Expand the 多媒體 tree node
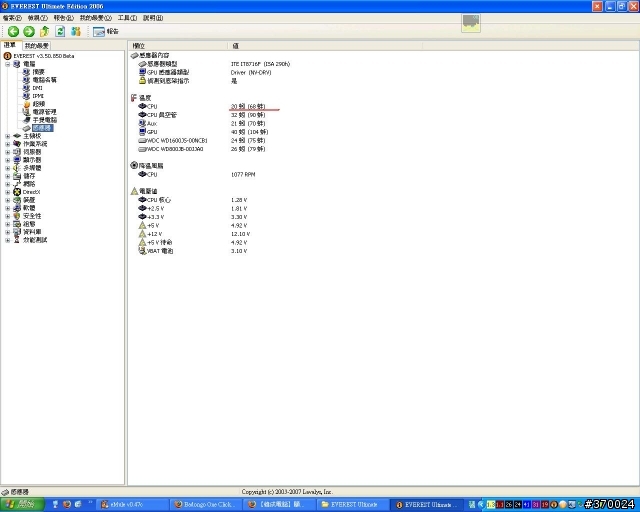Image resolution: width=640 pixels, height=512 pixels. pyautogui.click(x=7, y=168)
